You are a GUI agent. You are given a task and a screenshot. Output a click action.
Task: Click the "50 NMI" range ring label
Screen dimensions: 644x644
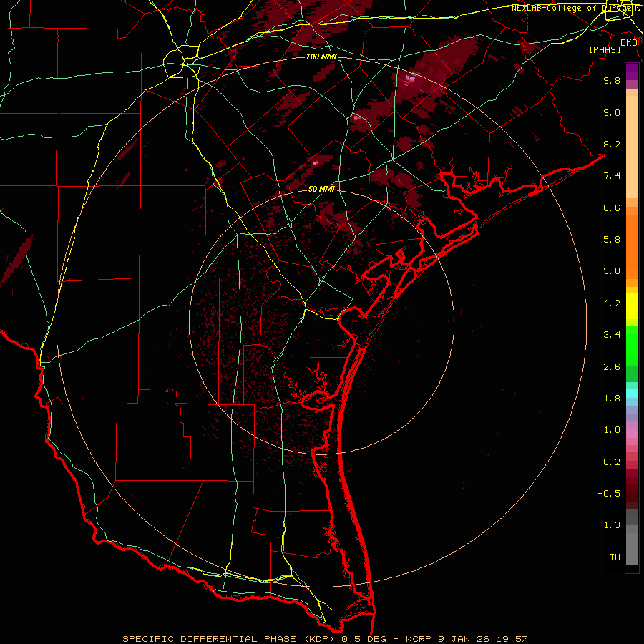point(321,189)
